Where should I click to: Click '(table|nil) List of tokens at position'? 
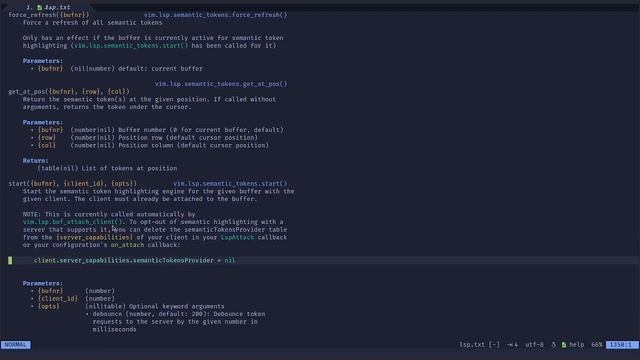click(x=107, y=169)
